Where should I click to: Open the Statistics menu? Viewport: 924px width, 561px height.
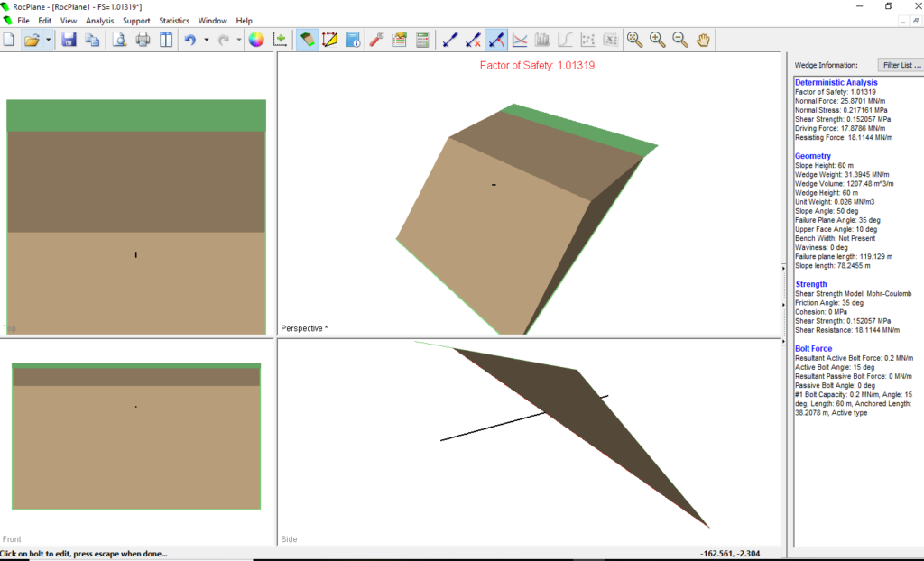(x=174, y=21)
